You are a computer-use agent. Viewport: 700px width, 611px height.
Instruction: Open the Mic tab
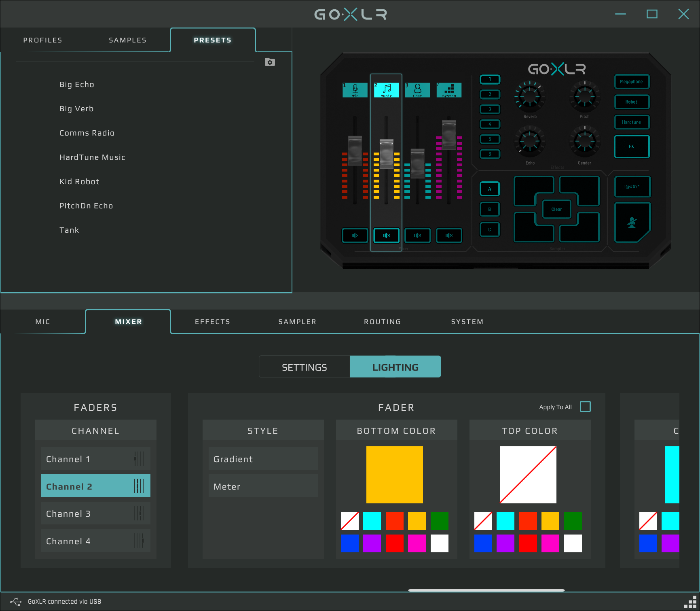point(43,322)
